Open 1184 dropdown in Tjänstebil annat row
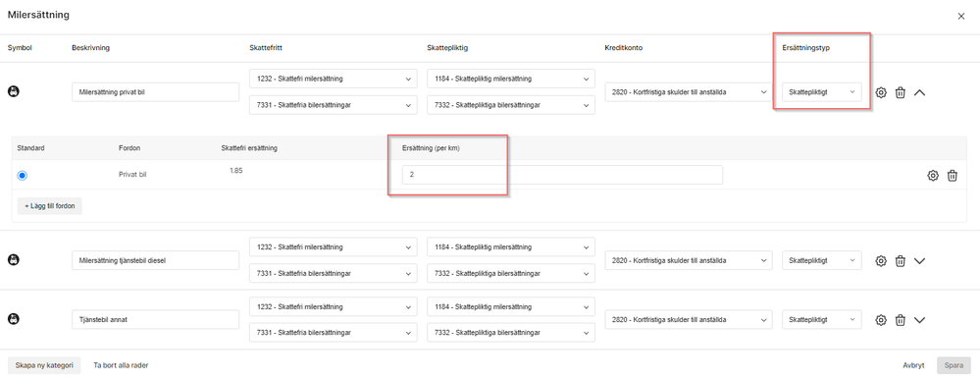 pos(511,306)
